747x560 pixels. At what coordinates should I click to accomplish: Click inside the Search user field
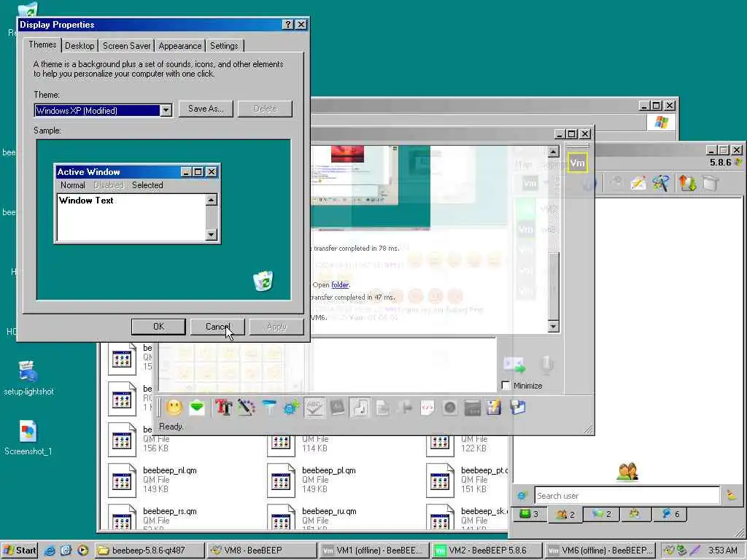pos(627,496)
